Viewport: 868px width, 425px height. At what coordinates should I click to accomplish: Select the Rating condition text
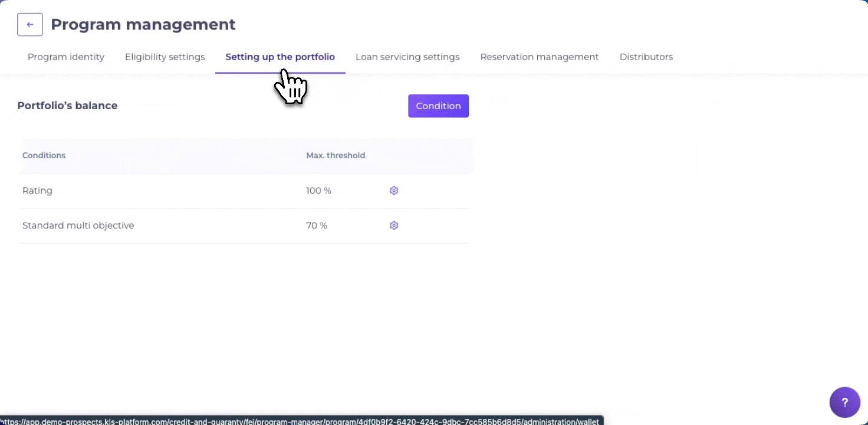(37, 191)
